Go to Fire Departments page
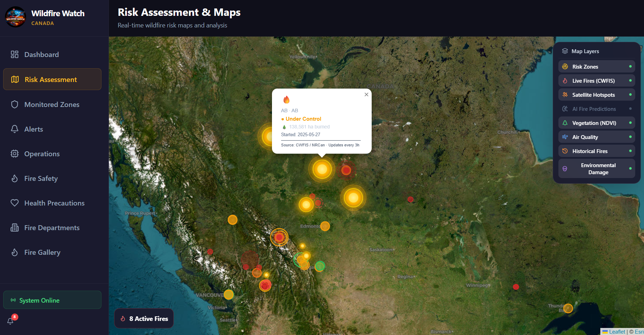The height and width of the screenshot is (335, 644). coord(52,228)
